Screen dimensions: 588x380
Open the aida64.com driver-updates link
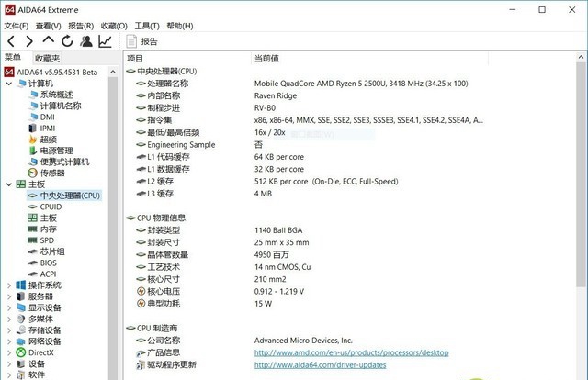pos(321,364)
